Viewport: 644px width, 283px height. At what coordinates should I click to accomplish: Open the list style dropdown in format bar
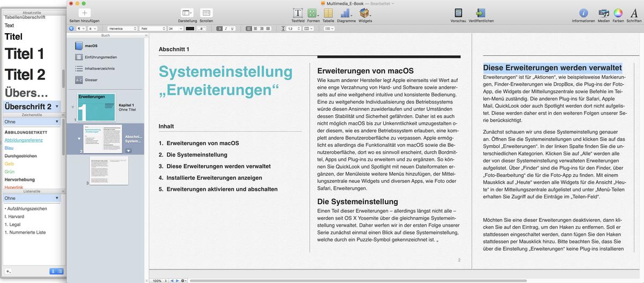point(329,28)
